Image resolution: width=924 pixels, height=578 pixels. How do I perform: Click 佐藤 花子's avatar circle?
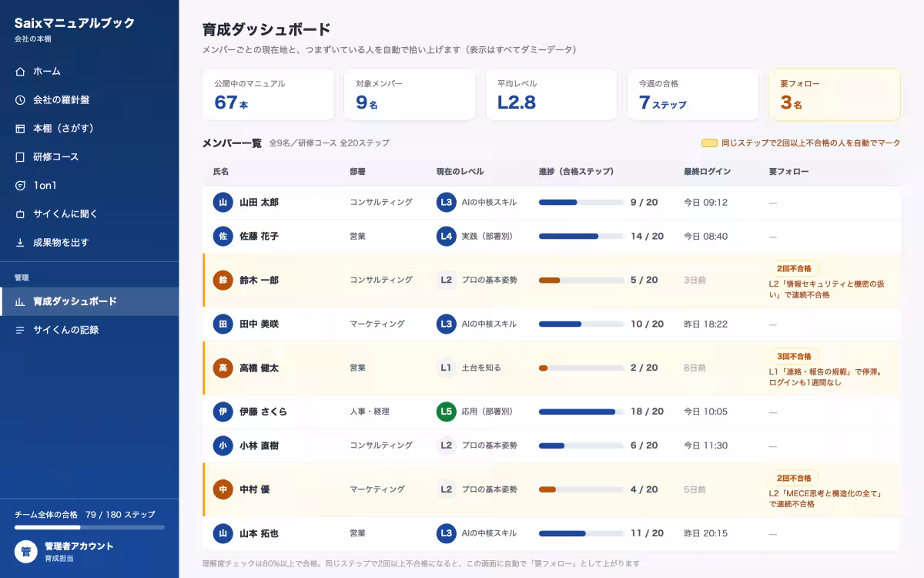click(x=223, y=237)
